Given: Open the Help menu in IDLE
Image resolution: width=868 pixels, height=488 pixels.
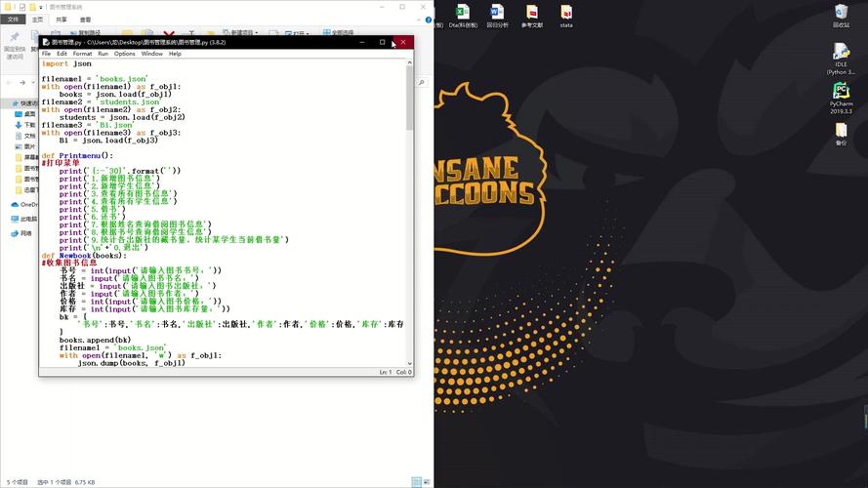Looking at the screenshot, I should [x=175, y=54].
